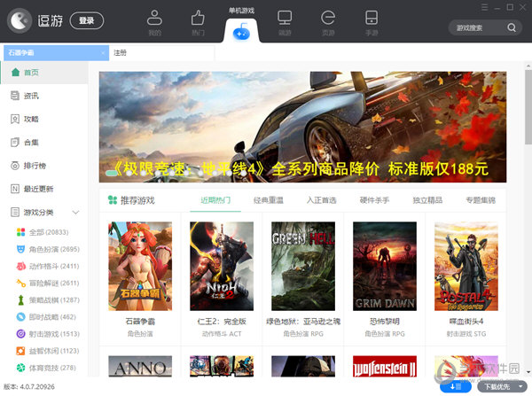The height and width of the screenshot is (396, 532).
Task: Select the 专题集锦 tab
Action: click(x=481, y=200)
